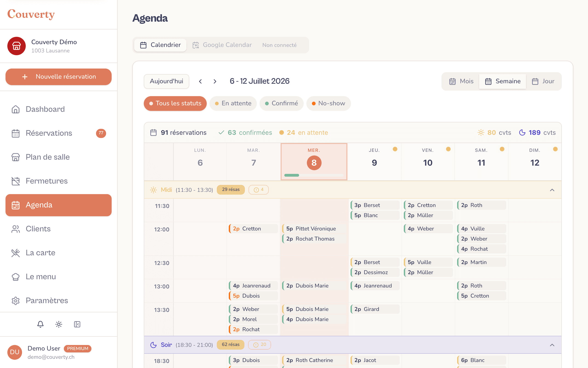Click the Dashboard home icon
Screen dimensions: 588x368
tap(16, 109)
